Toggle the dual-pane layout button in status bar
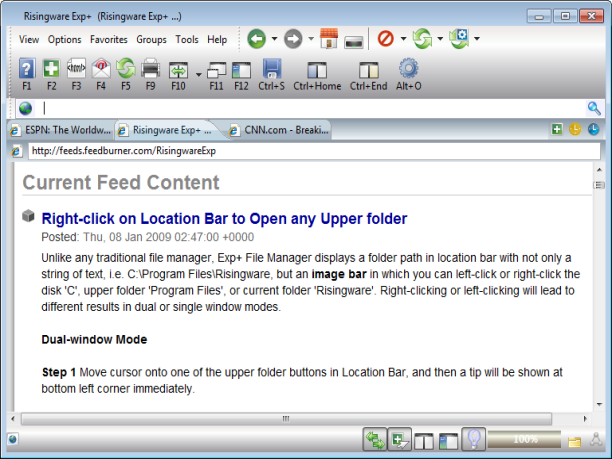Image resolution: width=612 pixels, height=459 pixels. point(424,439)
